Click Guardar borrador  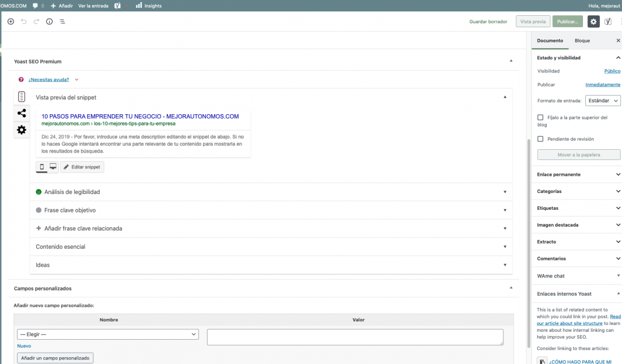click(489, 21)
